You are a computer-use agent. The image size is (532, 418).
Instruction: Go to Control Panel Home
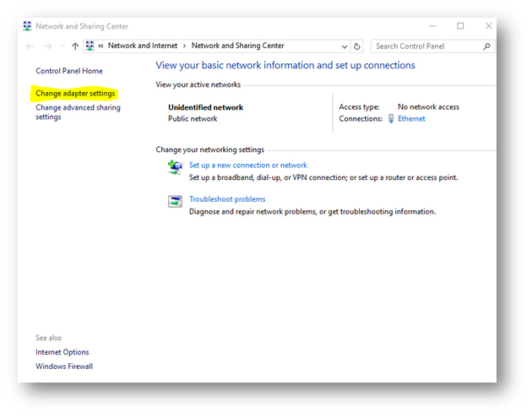pyautogui.click(x=68, y=71)
